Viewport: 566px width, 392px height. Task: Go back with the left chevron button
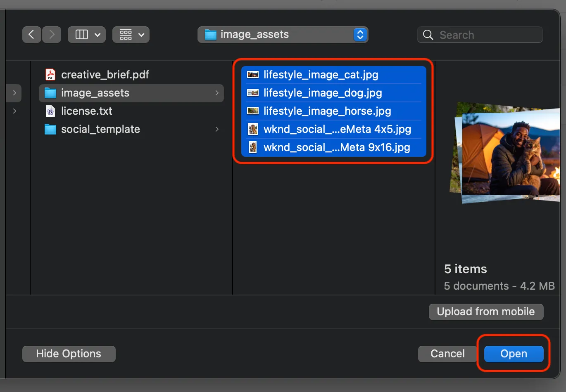32,35
